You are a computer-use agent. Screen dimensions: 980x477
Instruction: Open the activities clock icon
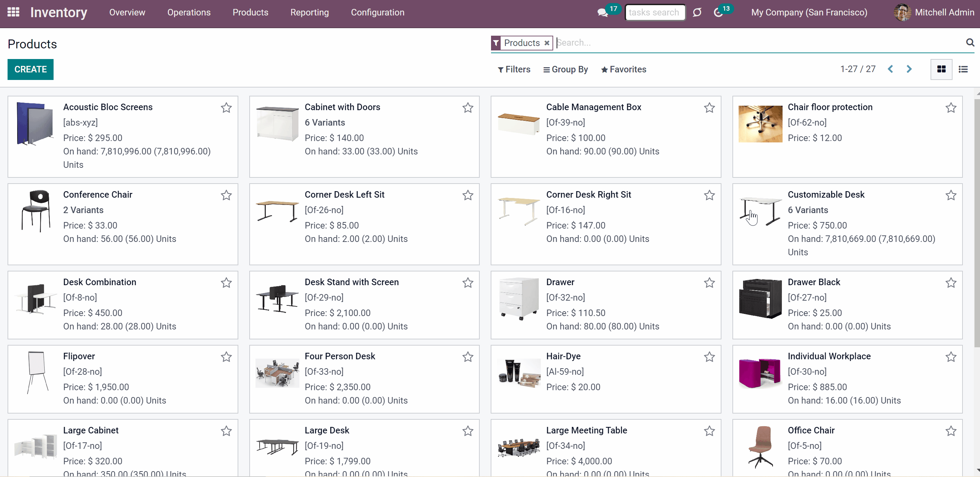(x=718, y=13)
